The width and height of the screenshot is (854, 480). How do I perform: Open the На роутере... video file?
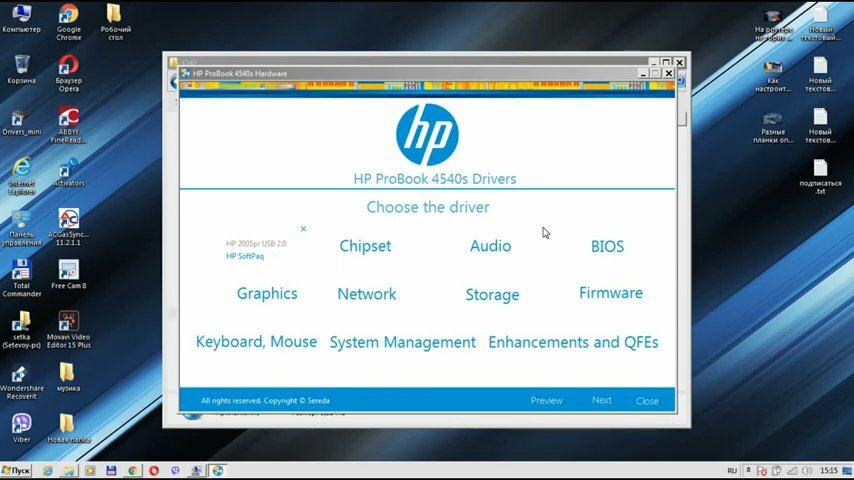773,25
